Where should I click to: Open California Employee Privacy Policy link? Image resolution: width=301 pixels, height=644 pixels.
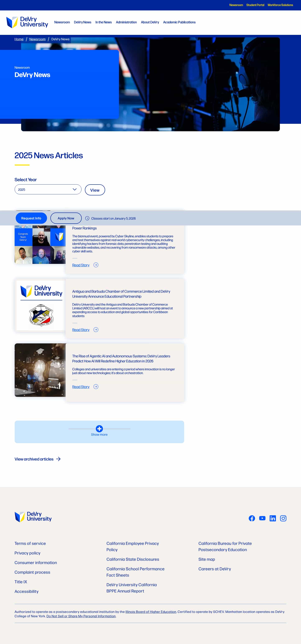tap(133, 547)
